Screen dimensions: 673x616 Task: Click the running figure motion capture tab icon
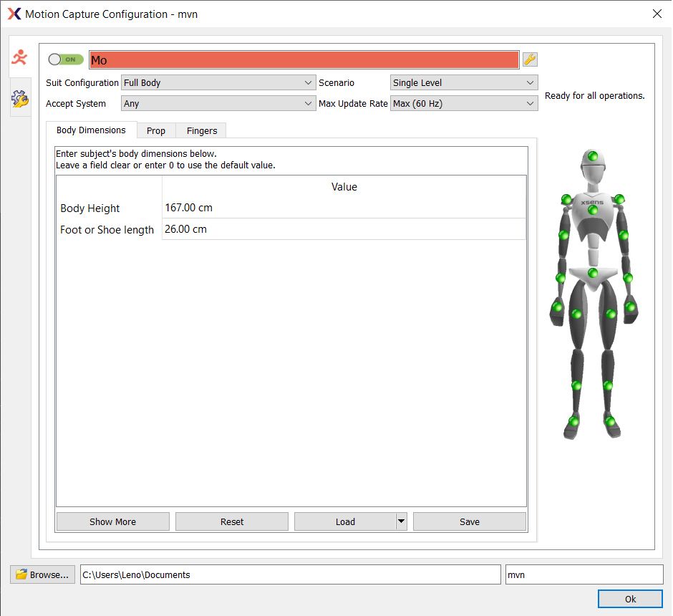[19, 57]
